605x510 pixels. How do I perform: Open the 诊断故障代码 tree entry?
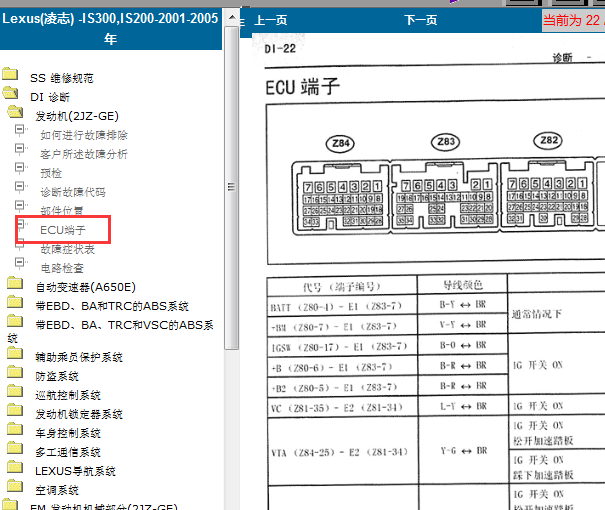(73, 192)
